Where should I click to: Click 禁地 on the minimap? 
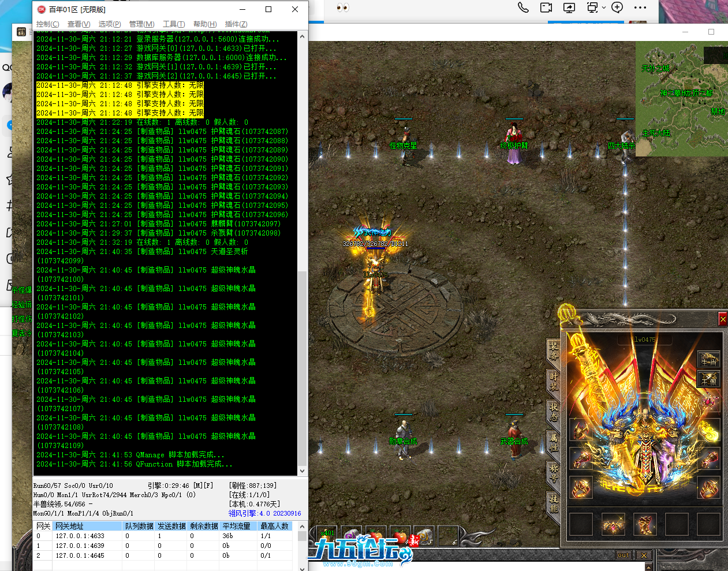pos(718,111)
